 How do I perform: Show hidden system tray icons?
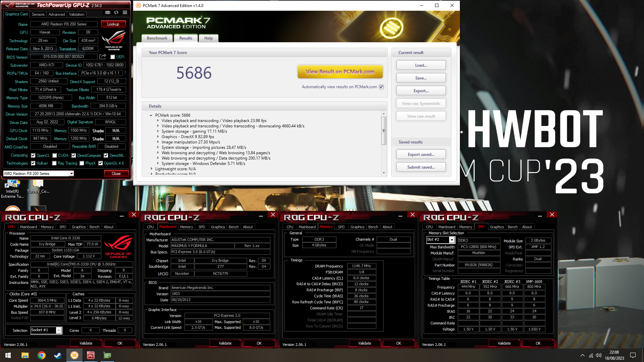[582, 355]
